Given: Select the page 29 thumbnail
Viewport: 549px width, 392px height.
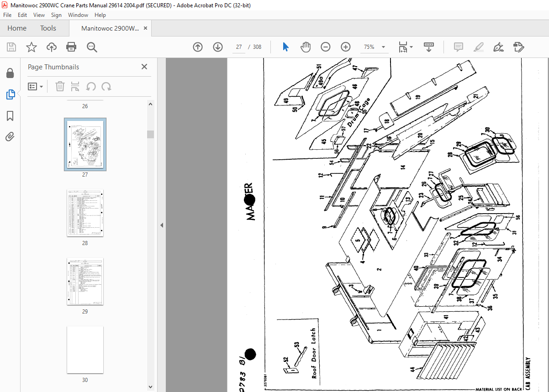Looking at the screenshot, I should [x=85, y=282].
